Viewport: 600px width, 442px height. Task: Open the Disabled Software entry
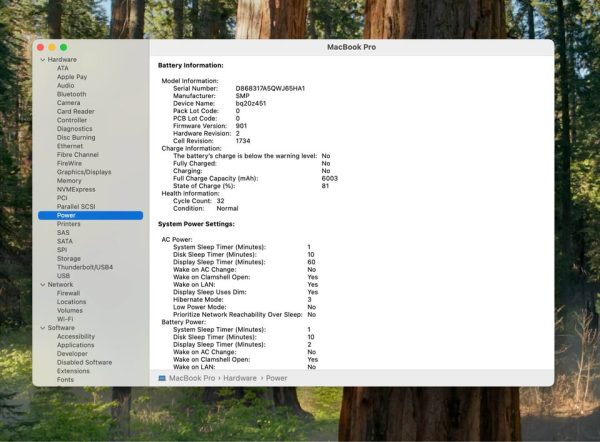tap(84, 362)
